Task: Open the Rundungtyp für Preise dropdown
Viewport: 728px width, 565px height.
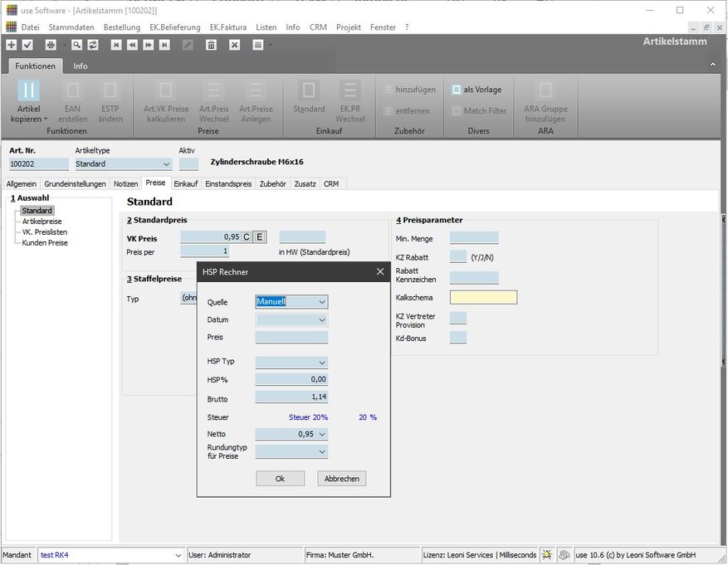Action: point(322,452)
